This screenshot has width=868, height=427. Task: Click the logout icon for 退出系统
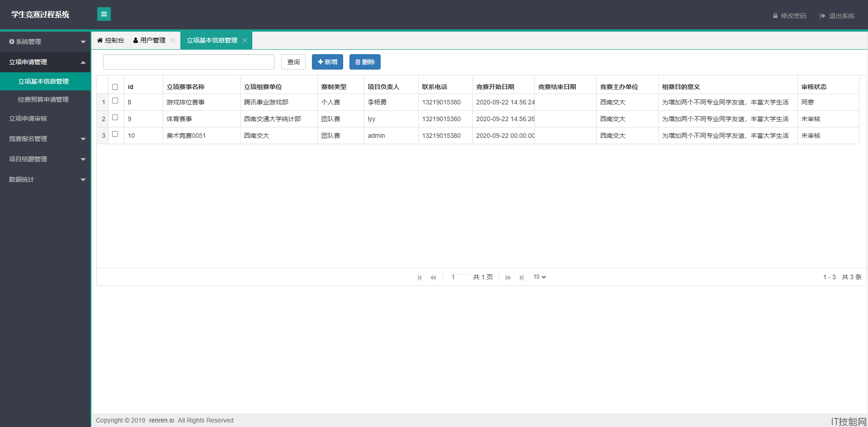click(x=822, y=16)
